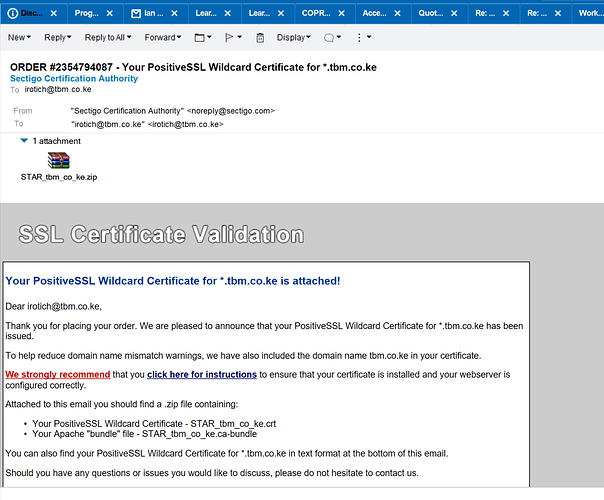Click the STAR_tbm_co_ke.zip file name

(59, 177)
